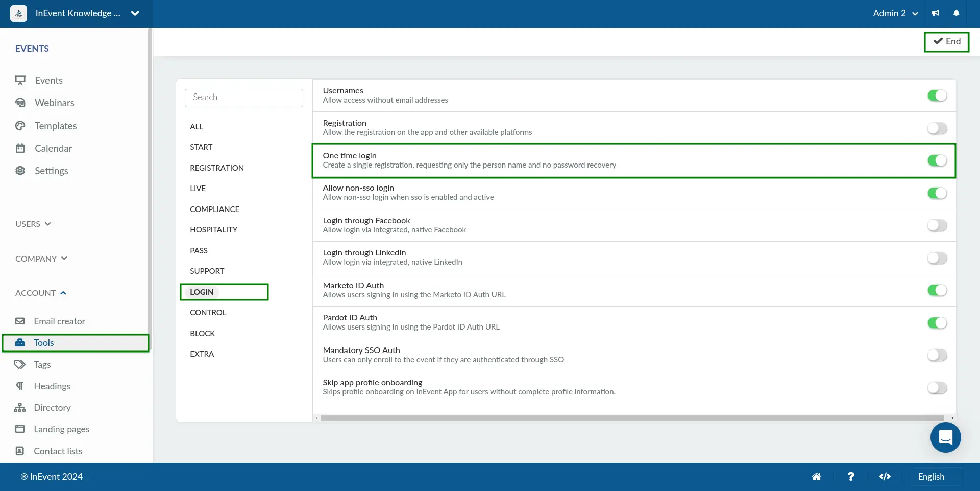
Task: Click scrollbar right arrow under settings list
Action: pyautogui.click(x=952, y=418)
